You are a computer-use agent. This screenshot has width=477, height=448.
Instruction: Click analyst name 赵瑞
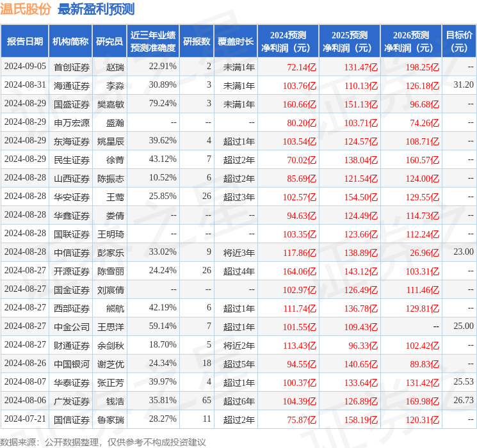click(115, 67)
